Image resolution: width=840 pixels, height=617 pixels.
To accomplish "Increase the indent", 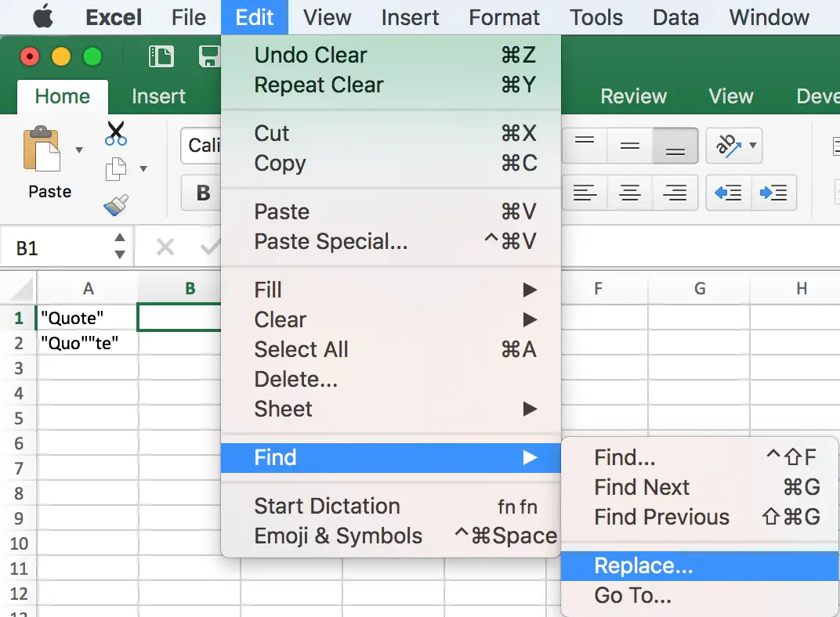I will pyautogui.click(x=773, y=192).
